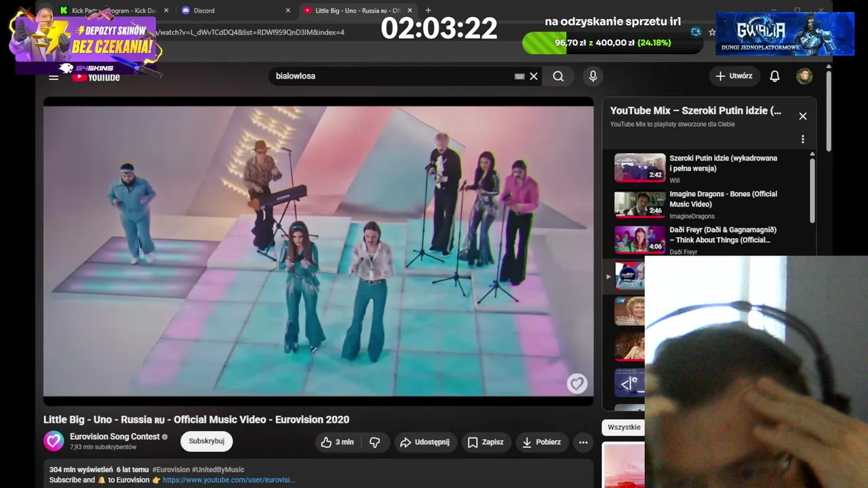Click 'Imagine Dragons - Bones (Official Music Video)' title
The height and width of the screenshot is (488, 868).
point(724,199)
